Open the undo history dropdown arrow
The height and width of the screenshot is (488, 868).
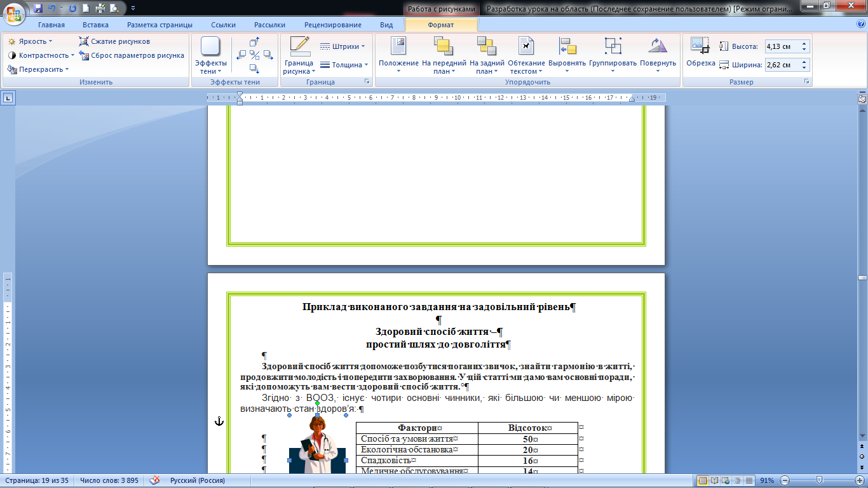61,8
